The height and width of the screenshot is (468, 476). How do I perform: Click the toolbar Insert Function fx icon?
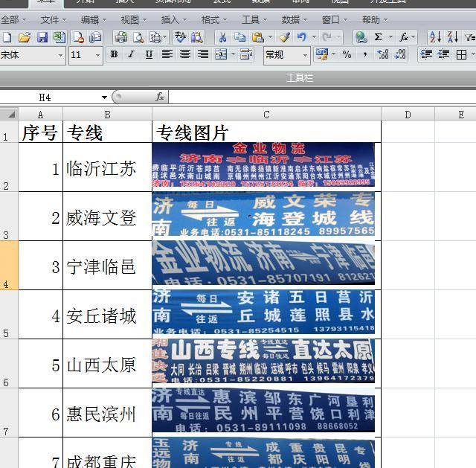pyautogui.click(x=404, y=37)
